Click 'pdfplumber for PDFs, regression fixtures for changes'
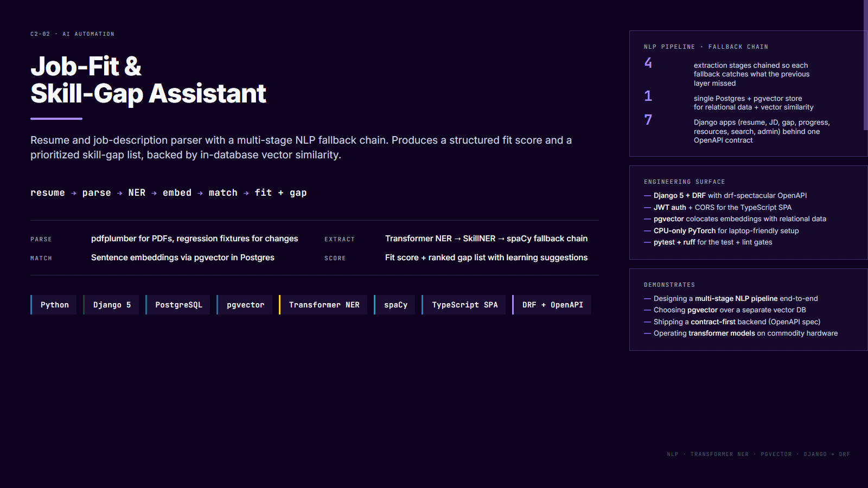868x488 pixels. click(x=194, y=239)
